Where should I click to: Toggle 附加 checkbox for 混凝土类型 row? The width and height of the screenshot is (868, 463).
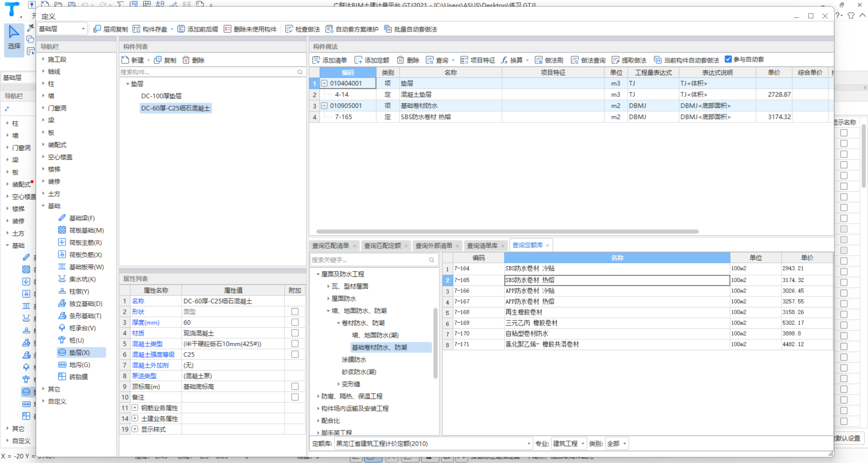tap(295, 344)
